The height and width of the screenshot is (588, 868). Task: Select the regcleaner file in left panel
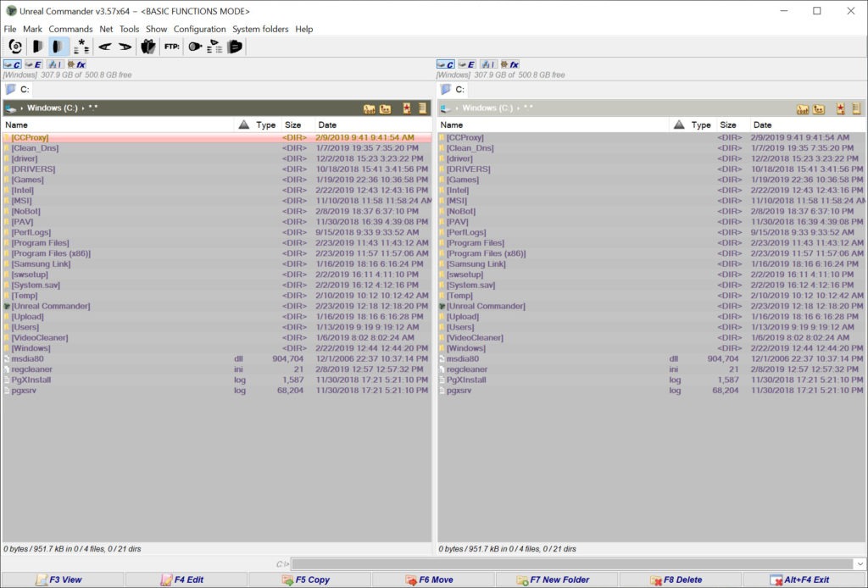click(x=216, y=369)
